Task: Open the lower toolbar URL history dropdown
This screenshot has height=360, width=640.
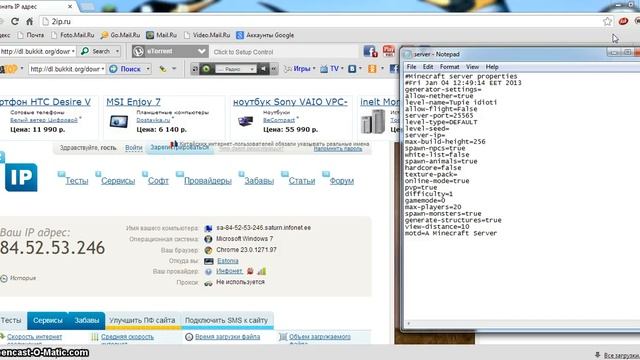Action: [103, 69]
